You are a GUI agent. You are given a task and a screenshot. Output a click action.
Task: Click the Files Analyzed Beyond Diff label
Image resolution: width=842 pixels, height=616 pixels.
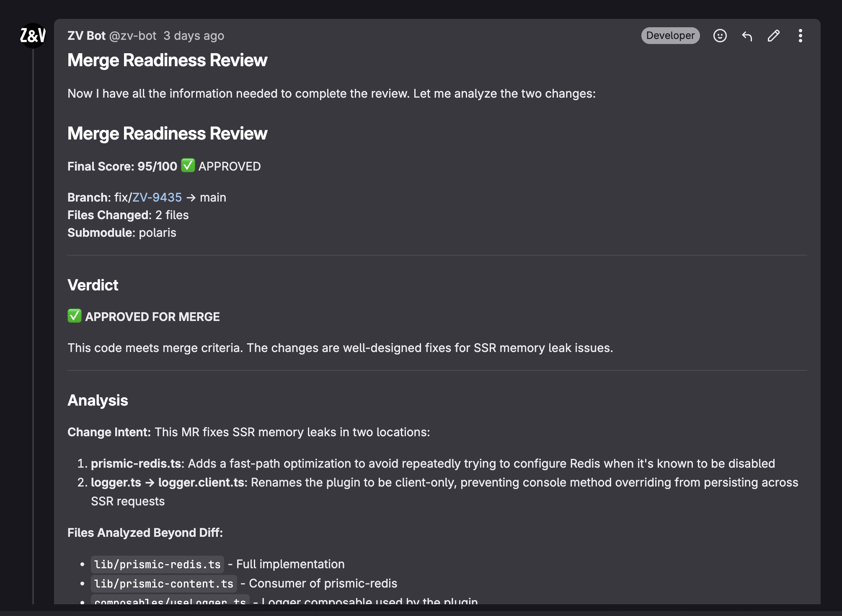pos(145,533)
